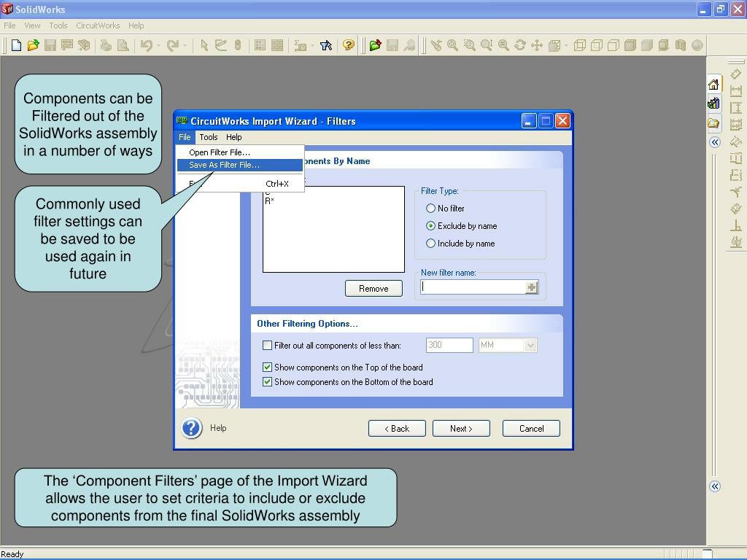Click the Remove button
The width and height of the screenshot is (747, 560).
[373, 289]
